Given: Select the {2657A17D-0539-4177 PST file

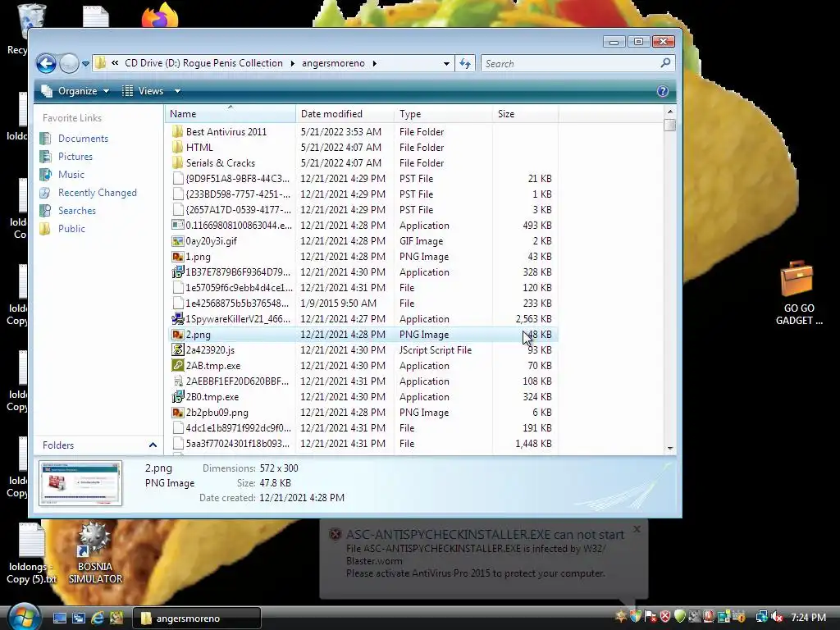Looking at the screenshot, I should 237,209.
